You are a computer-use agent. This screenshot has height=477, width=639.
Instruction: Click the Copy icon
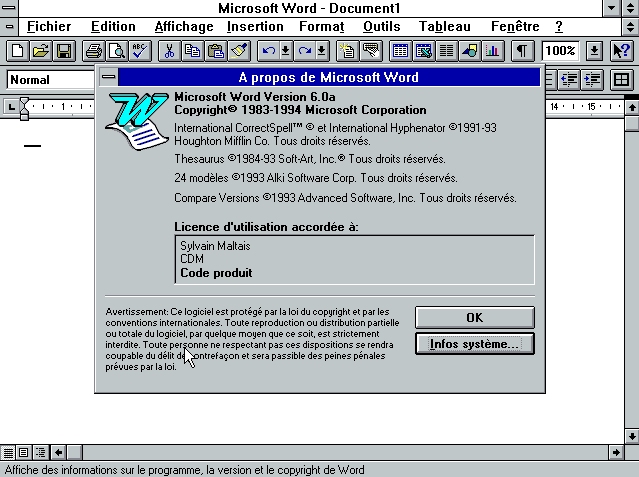click(193, 51)
